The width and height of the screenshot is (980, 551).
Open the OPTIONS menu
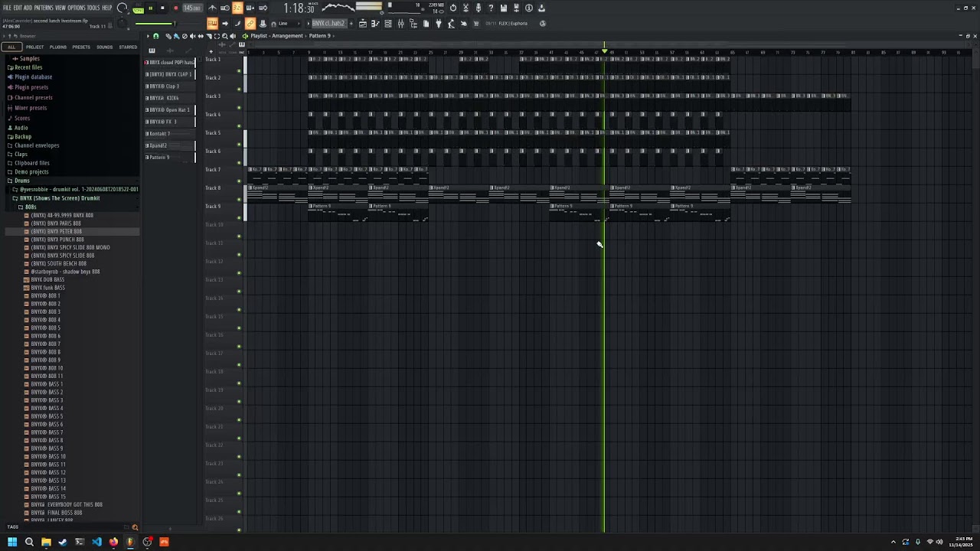pyautogui.click(x=77, y=8)
